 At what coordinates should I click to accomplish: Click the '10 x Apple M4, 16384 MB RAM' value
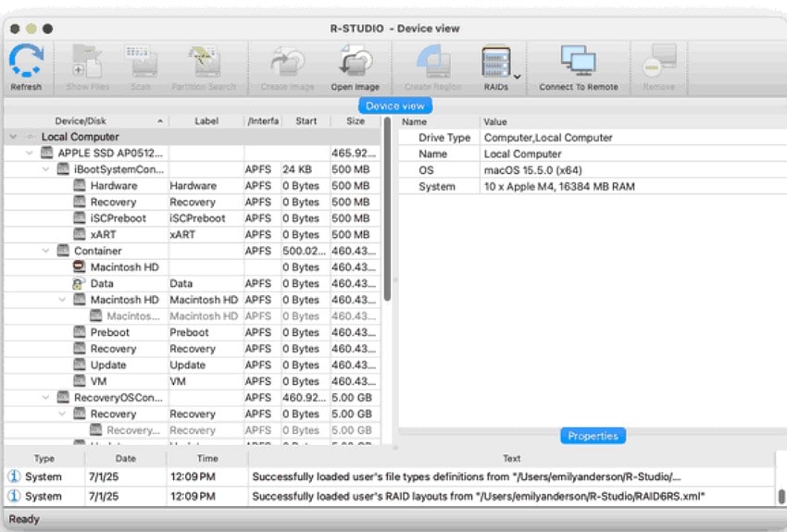point(559,187)
